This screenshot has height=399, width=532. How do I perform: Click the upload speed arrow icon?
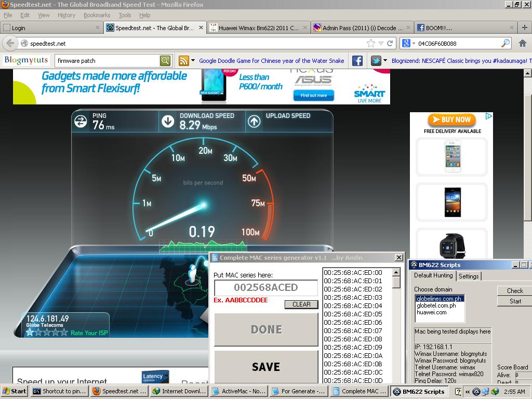click(254, 122)
